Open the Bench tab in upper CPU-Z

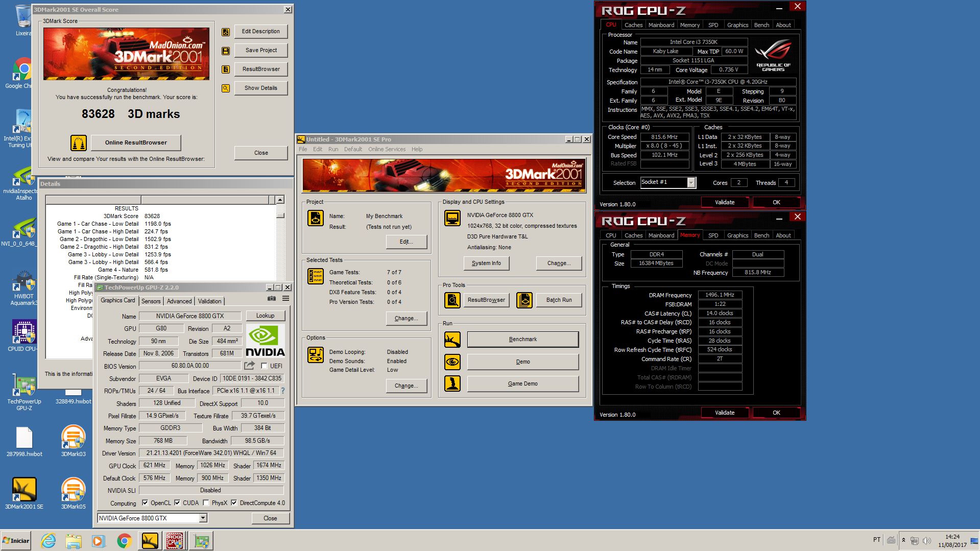tap(761, 25)
